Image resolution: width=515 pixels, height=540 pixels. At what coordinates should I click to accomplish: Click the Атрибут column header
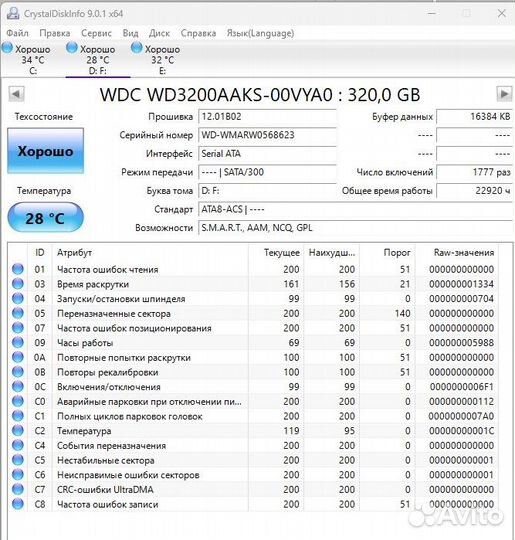click(x=150, y=253)
